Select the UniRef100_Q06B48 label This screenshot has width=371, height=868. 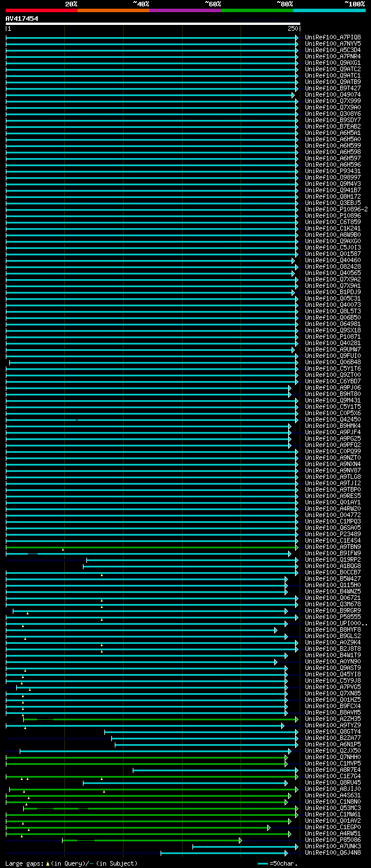click(333, 362)
